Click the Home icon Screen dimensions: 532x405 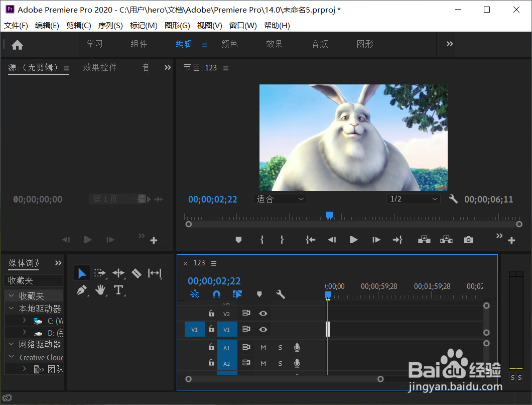point(17,45)
